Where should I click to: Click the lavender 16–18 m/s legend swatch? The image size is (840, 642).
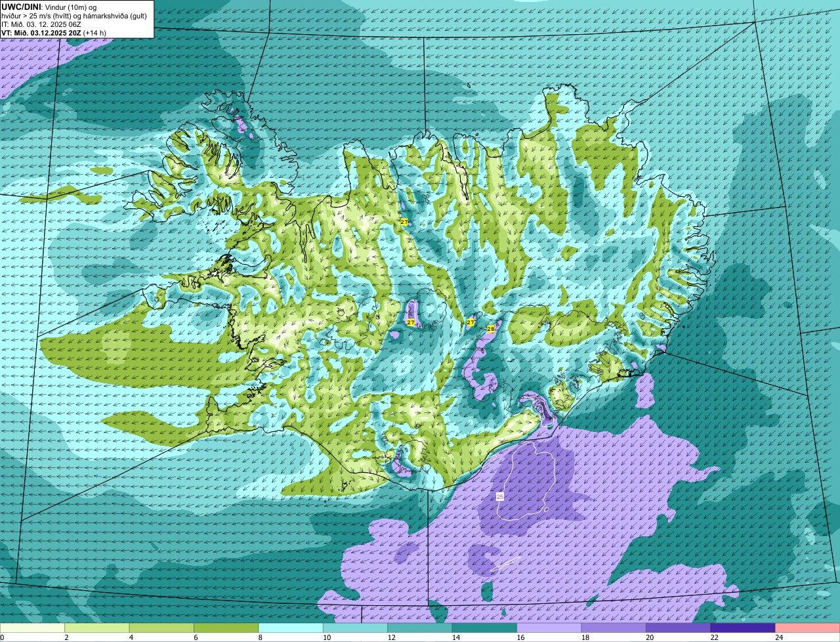(x=549, y=628)
